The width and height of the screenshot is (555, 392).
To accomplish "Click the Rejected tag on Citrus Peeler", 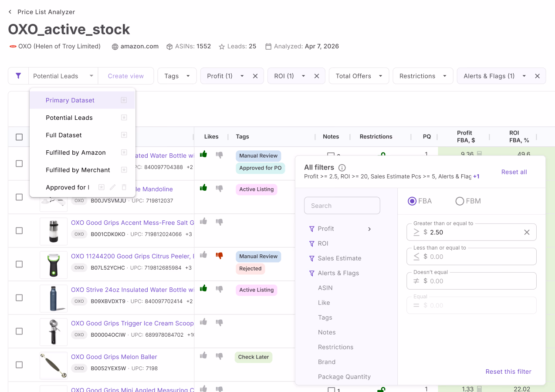I will (x=250, y=269).
